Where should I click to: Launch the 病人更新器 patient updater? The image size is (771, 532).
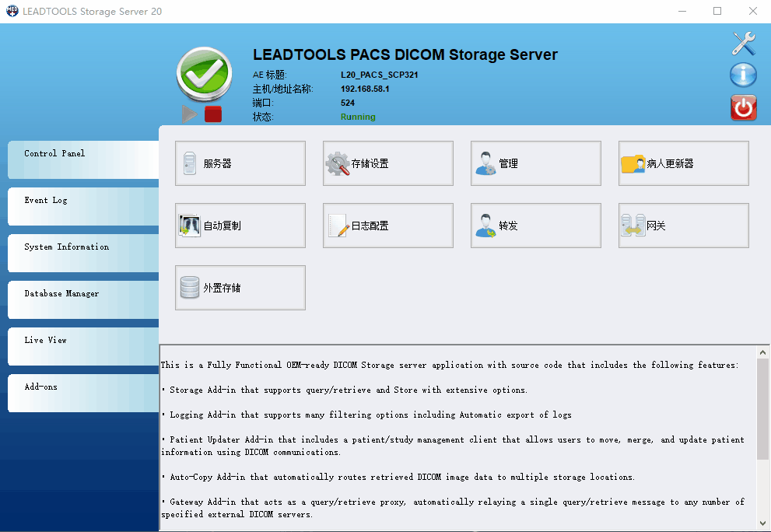point(683,163)
